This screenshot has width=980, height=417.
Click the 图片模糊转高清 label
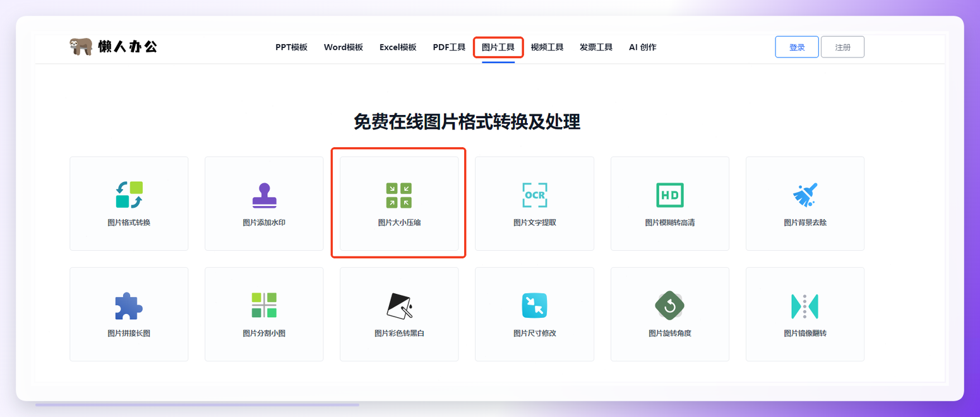[x=670, y=223]
